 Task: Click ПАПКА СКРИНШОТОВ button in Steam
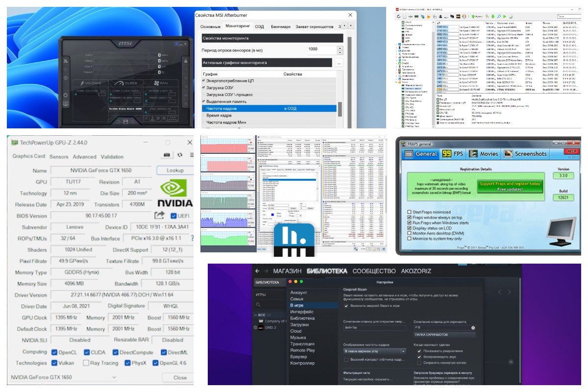445,334
